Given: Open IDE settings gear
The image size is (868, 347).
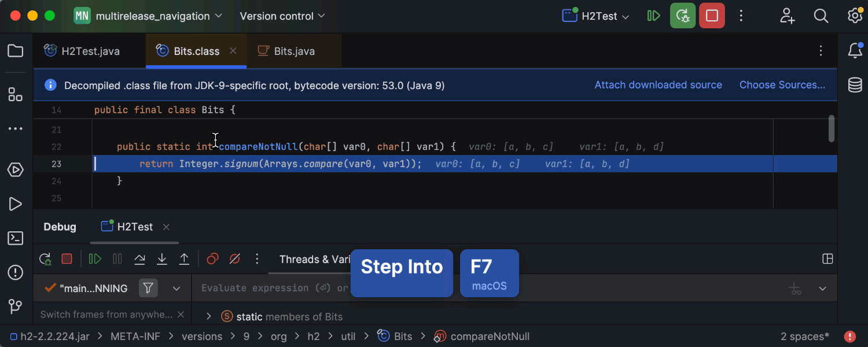Looking at the screenshot, I should coord(855,16).
